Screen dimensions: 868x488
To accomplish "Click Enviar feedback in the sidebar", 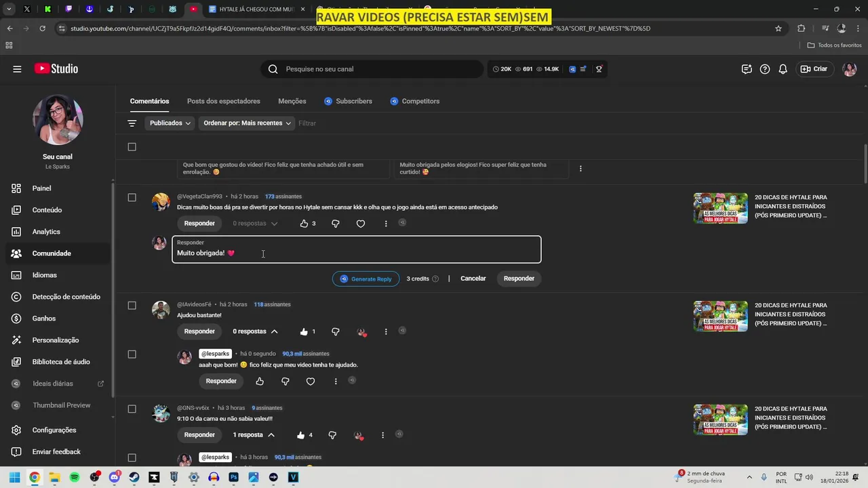I will click(x=58, y=452).
